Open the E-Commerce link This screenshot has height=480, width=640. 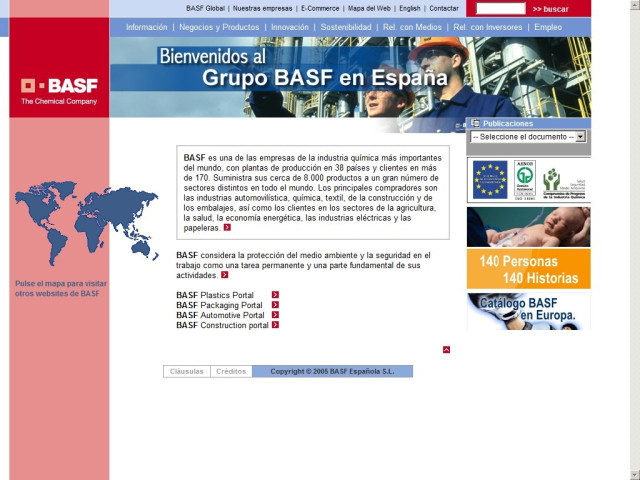pos(320,8)
